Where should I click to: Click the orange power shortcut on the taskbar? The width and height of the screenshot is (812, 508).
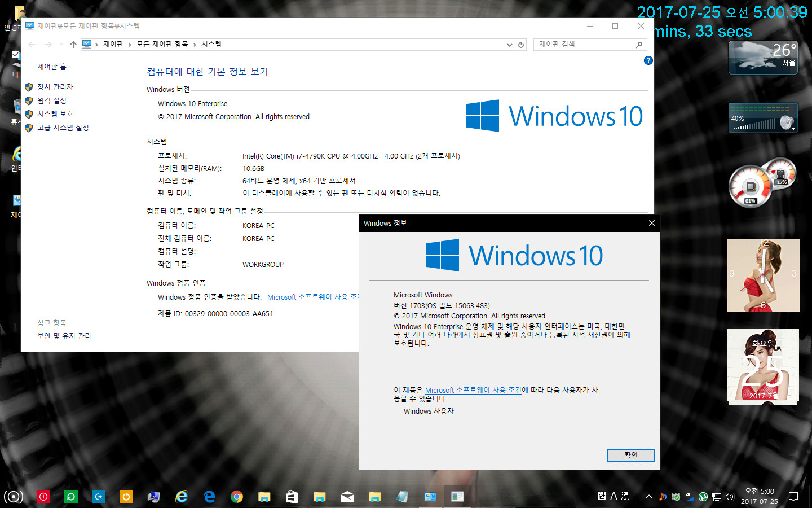tap(126, 497)
